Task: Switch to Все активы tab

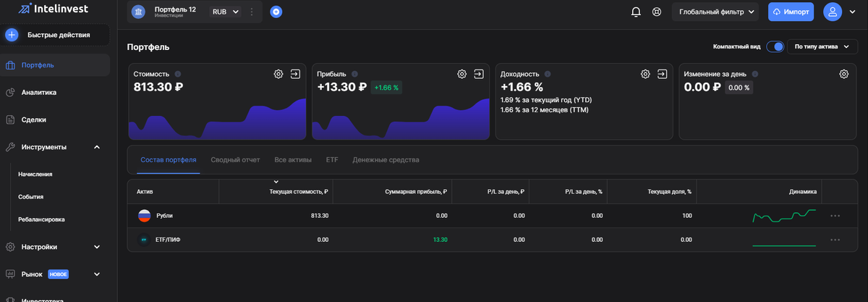Action: (x=293, y=159)
